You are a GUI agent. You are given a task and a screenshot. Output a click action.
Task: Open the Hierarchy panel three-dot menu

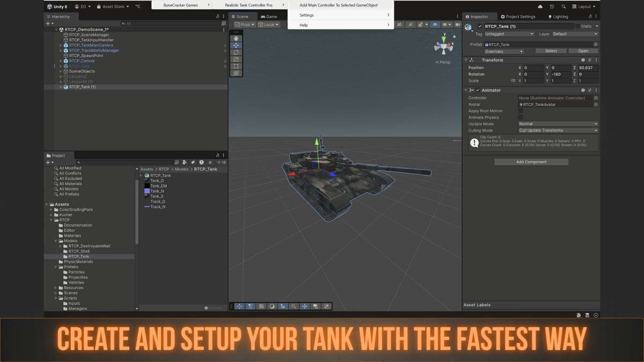(x=225, y=17)
